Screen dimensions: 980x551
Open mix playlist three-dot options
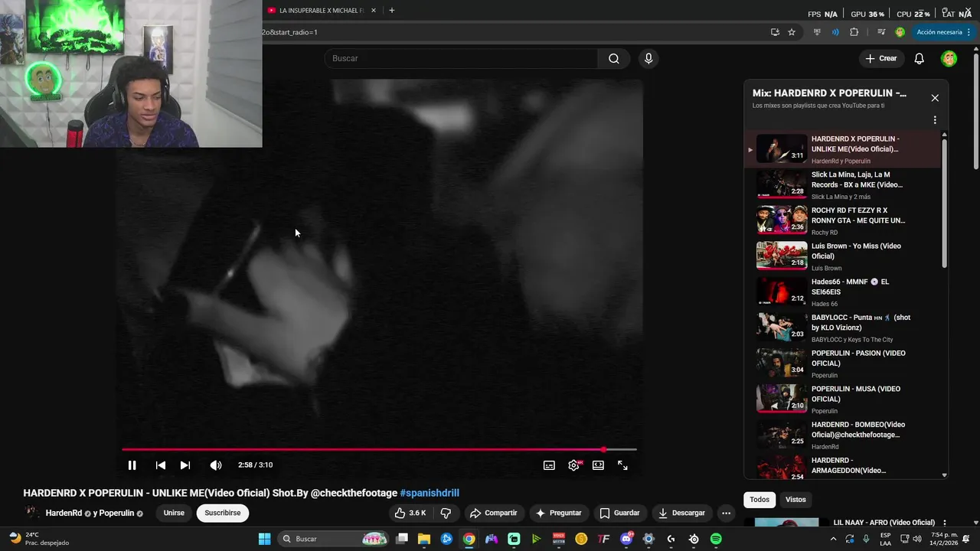click(935, 120)
